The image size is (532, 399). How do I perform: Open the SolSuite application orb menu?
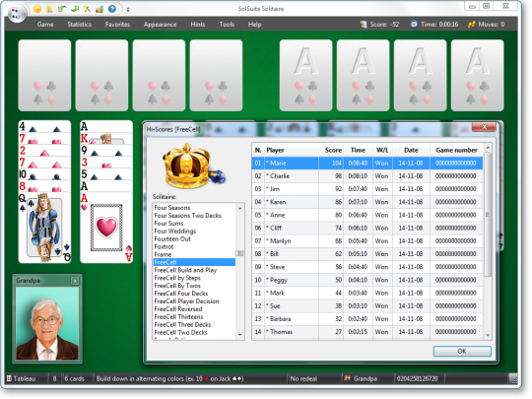17,13
